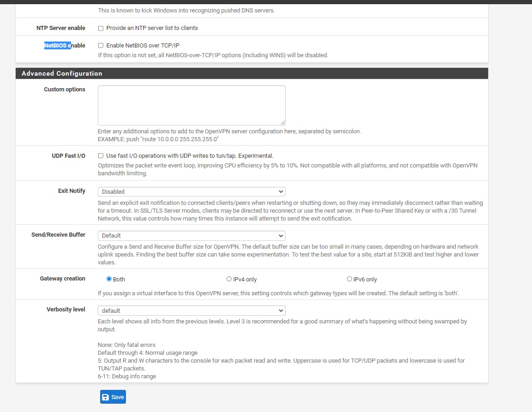Click the Verbosity level label
The height and width of the screenshot is (412, 532).
[x=66, y=309]
